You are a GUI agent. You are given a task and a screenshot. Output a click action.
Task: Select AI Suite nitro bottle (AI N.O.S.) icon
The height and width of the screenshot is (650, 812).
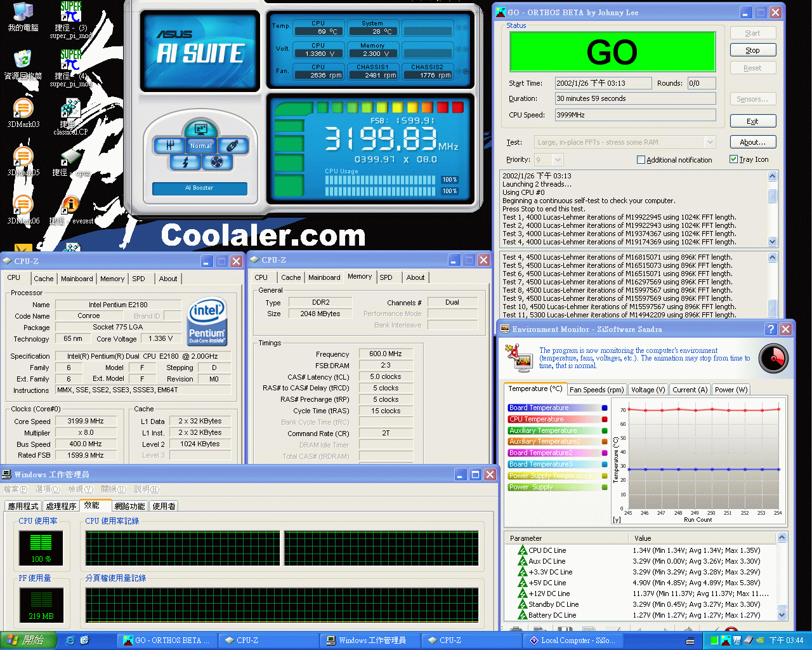[x=232, y=145]
